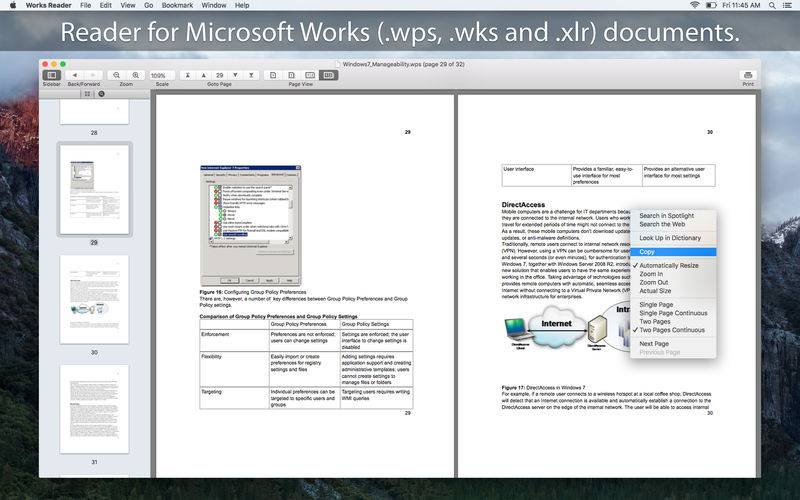Click the Scale 100% field
The image size is (800, 500).
pyautogui.click(x=162, y=75)
